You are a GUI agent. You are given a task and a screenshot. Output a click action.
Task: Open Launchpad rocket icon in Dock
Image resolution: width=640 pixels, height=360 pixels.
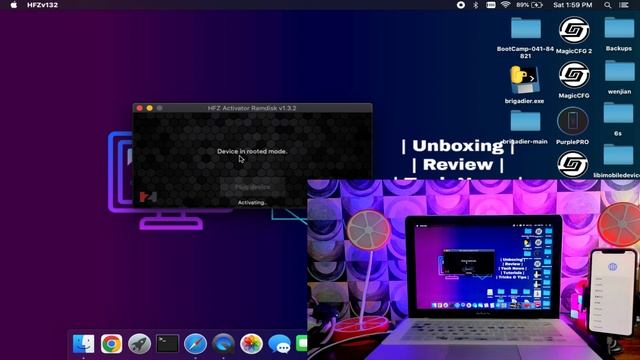pos(140,344)
